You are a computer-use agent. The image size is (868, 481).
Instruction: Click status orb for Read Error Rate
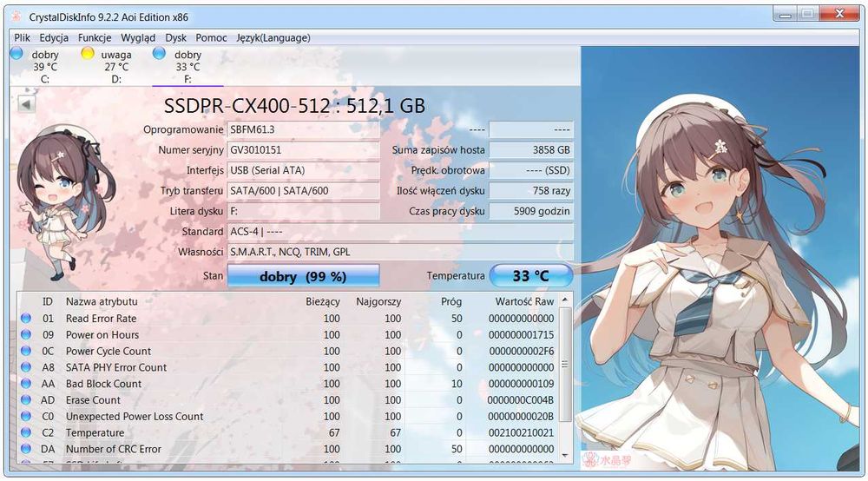pyautogui.click(x=25, y=319)
